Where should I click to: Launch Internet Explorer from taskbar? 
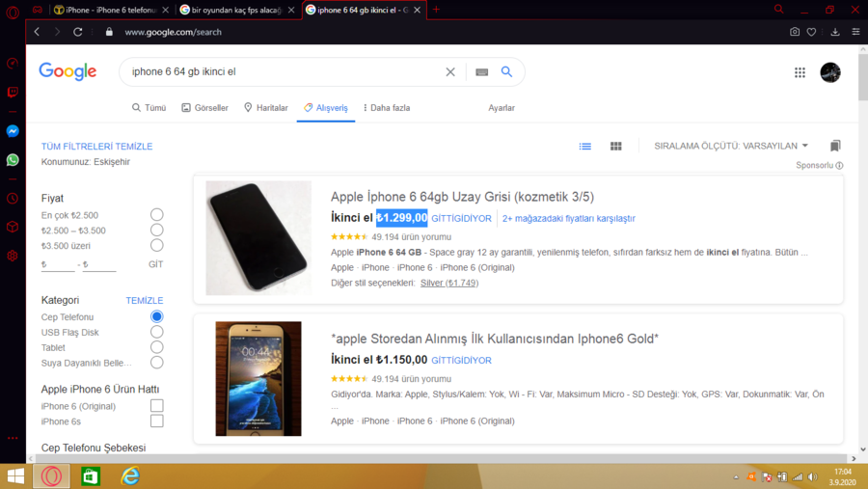[130, 476]
